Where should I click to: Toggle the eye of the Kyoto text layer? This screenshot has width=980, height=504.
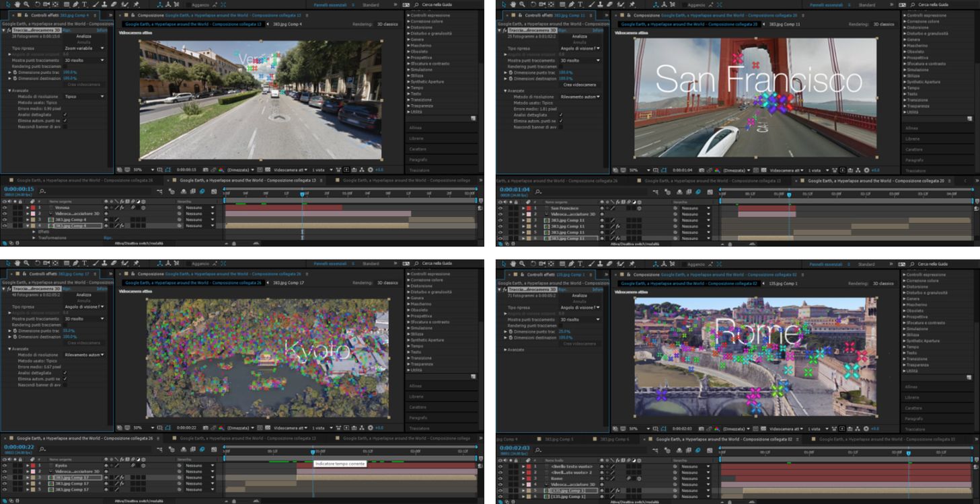point(5,466)
